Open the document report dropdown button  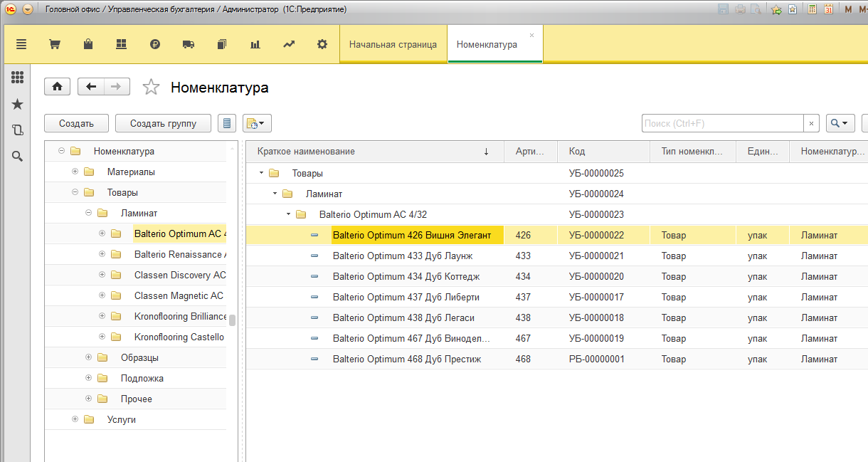pyautogui.click(x=257, y=123)
